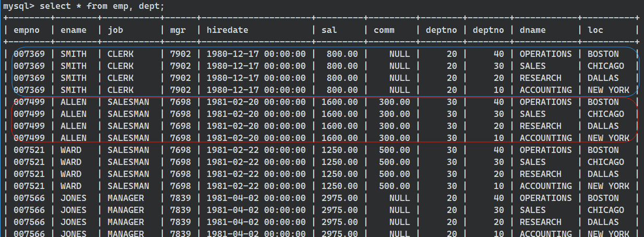This screenshot has width=644, height=237.
Task: Click ACCOUNTING in WARD's NEW YORK row
Action: [546, 186]
